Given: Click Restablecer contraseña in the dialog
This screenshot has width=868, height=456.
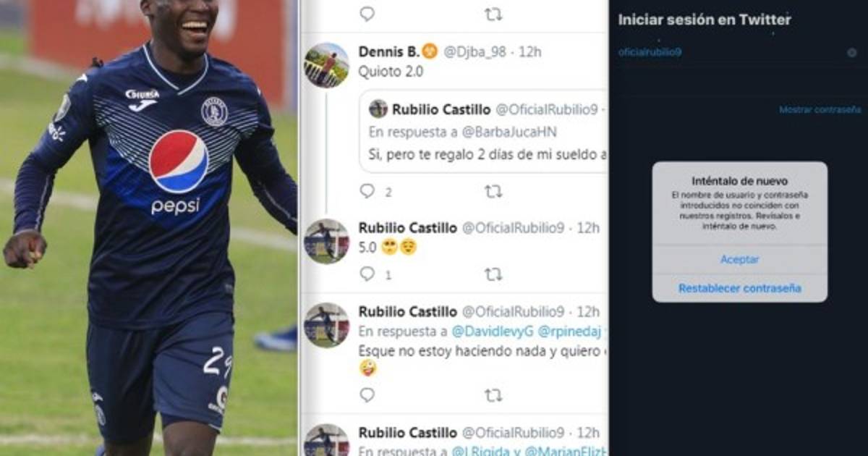Looking at the screenshot, I should point(739,288).
